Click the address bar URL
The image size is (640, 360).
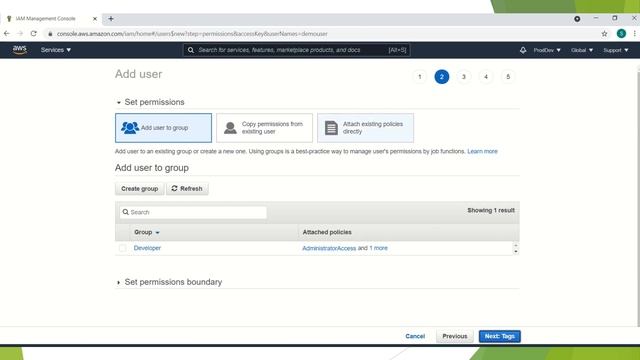click(192, 34)
